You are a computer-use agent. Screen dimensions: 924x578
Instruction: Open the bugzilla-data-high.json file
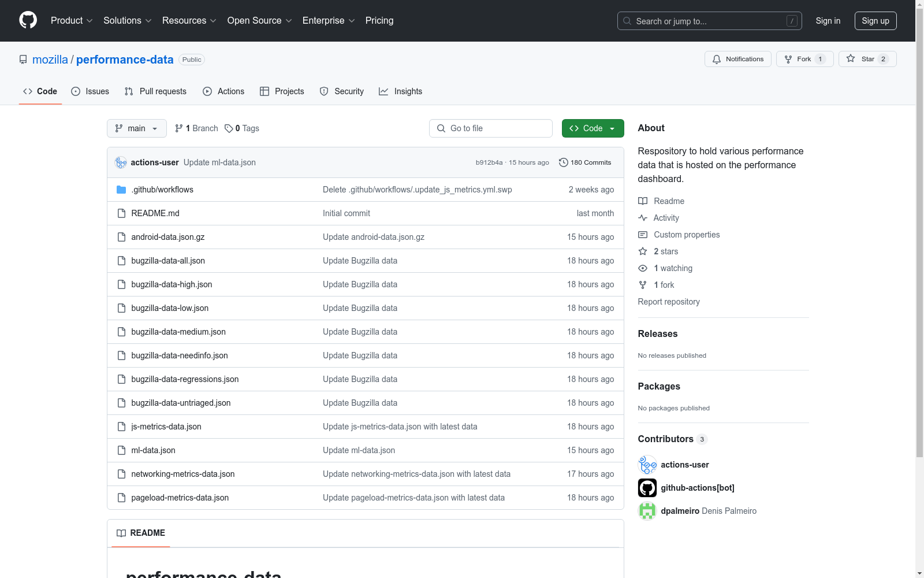(x=172, y=284)
